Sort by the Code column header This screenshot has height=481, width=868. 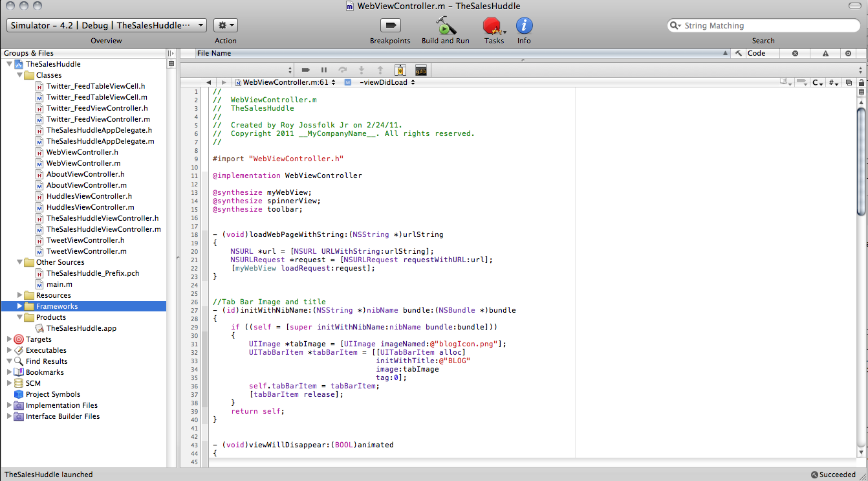763,53
